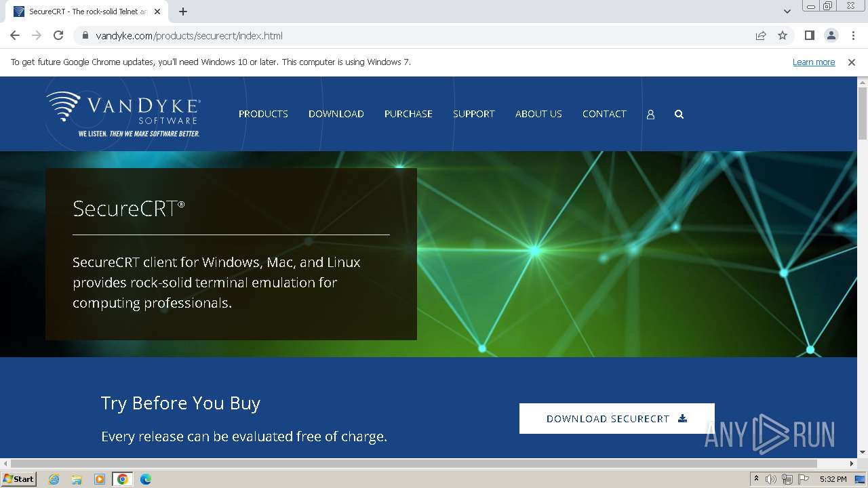868x488 pixels.
Task: Click the network tray icon
Action: 787,479
